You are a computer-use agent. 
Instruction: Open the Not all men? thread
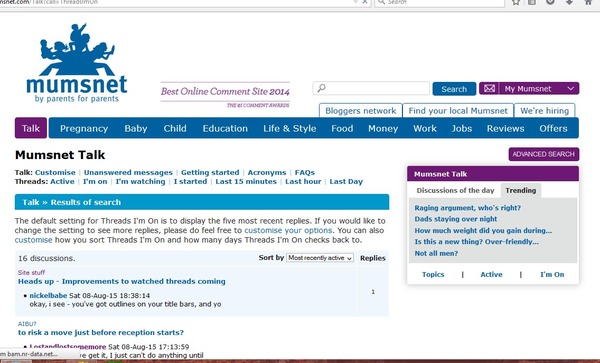[436, 254]
